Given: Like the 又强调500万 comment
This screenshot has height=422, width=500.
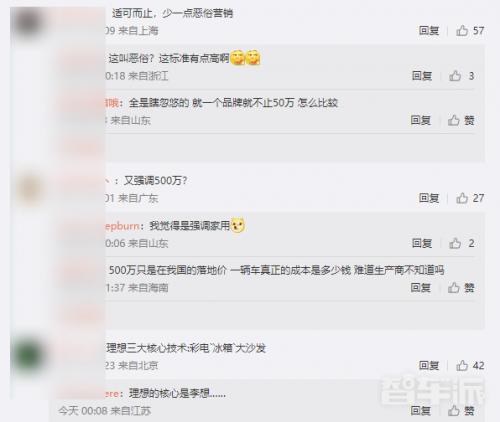Looking at the screenshot, I should point(470,198).
